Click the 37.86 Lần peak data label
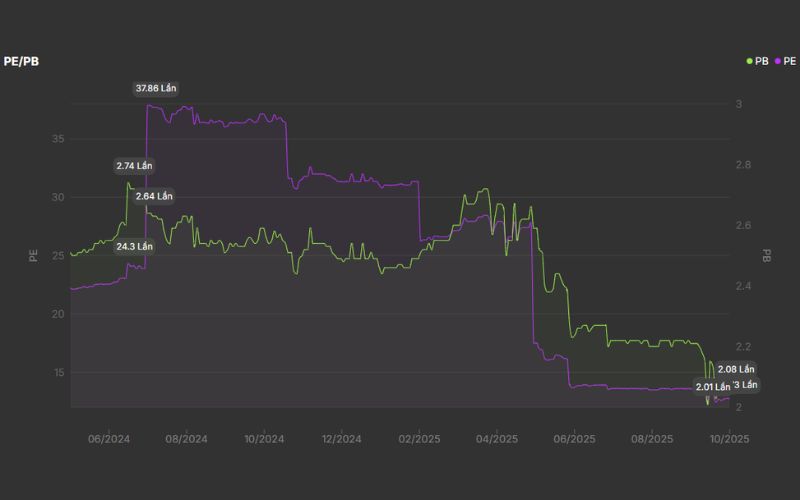The image size is (800, 500). [155, 88]
